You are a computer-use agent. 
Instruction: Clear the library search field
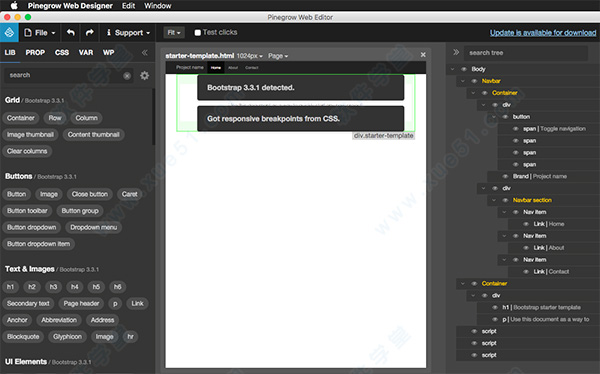coord(127,76)
